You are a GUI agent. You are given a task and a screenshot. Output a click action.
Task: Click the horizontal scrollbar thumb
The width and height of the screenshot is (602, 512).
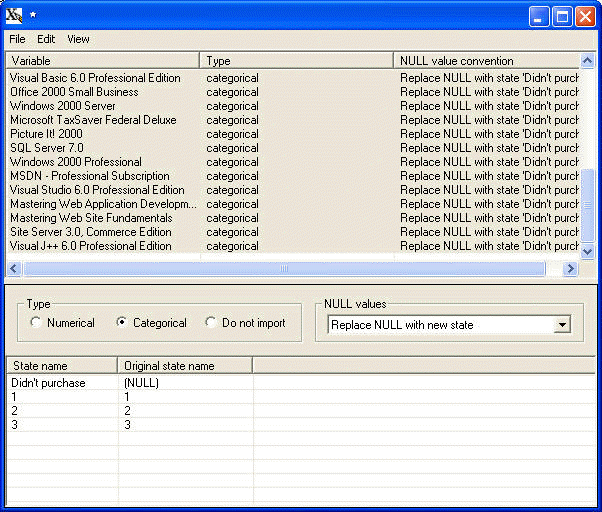(284, 268)
